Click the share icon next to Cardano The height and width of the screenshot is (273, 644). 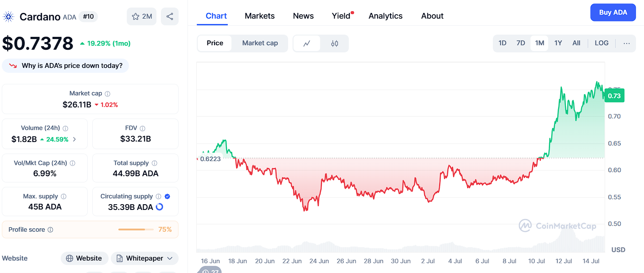tap(170, 16)
